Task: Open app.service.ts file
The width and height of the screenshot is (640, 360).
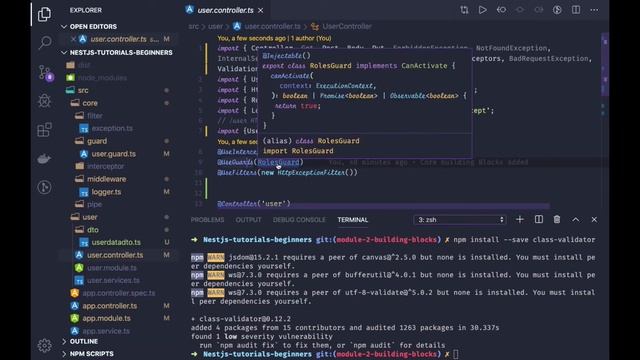Action: point(106,331)
